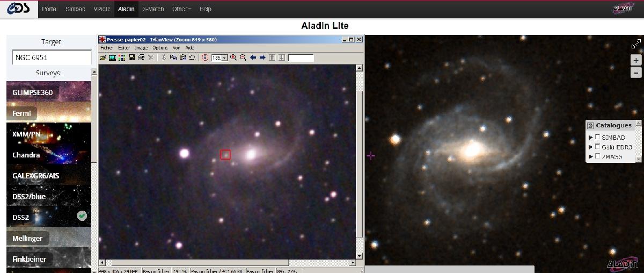
Task: Select the Fermi survey
Action: pyautogui.click(x=49, y=113)
